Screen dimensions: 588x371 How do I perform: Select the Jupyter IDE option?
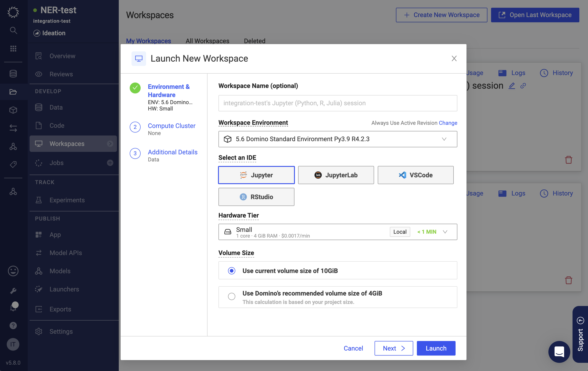[256, 175]
